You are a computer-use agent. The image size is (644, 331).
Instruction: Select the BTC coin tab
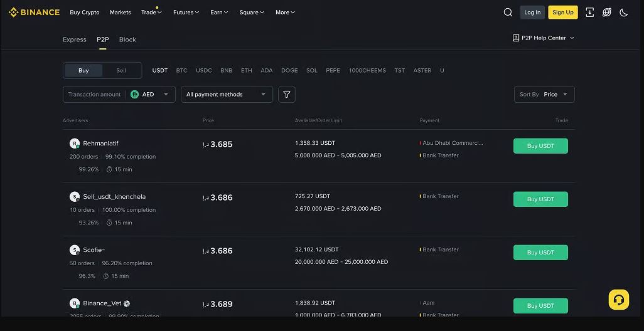pyautogui.click(x=181, y=71)
